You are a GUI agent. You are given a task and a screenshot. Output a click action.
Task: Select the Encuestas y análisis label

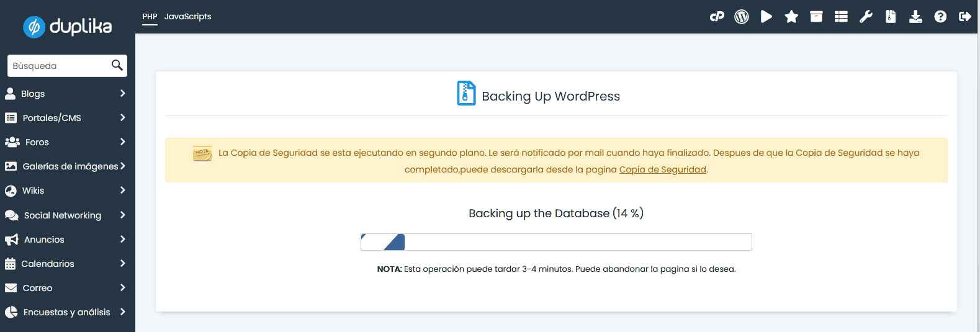pyautogui.click(x=67, y=312)
